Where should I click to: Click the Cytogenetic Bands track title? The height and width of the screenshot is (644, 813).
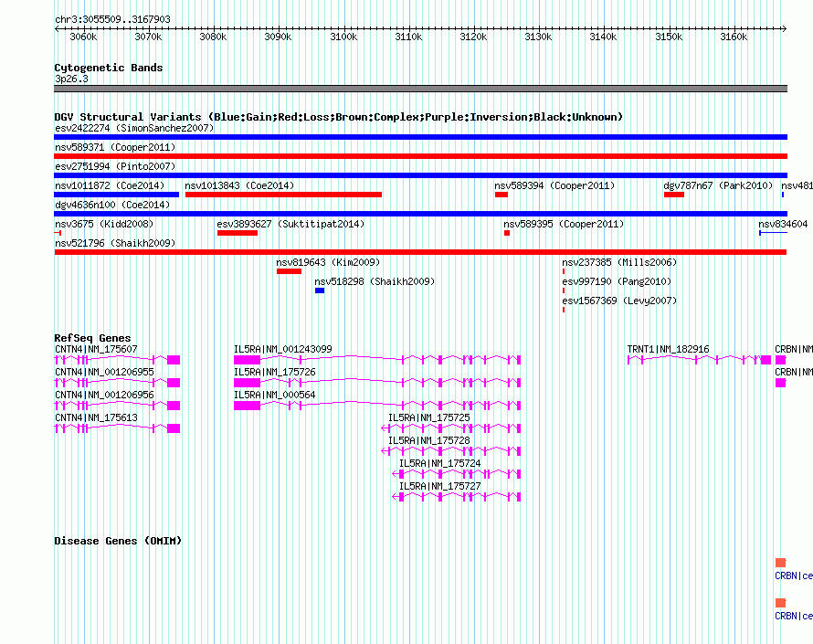[109, 68]
